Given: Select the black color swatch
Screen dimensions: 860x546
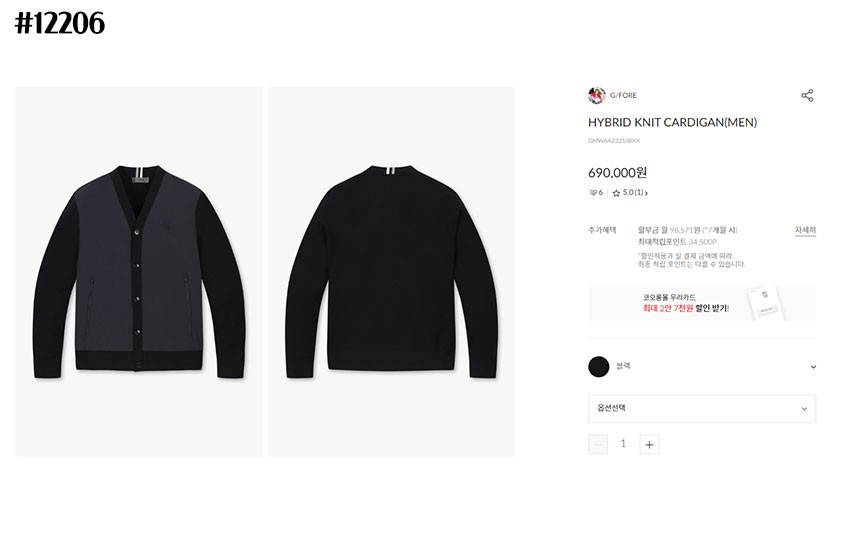Looking at the screenshot, I should coord(598,367).
